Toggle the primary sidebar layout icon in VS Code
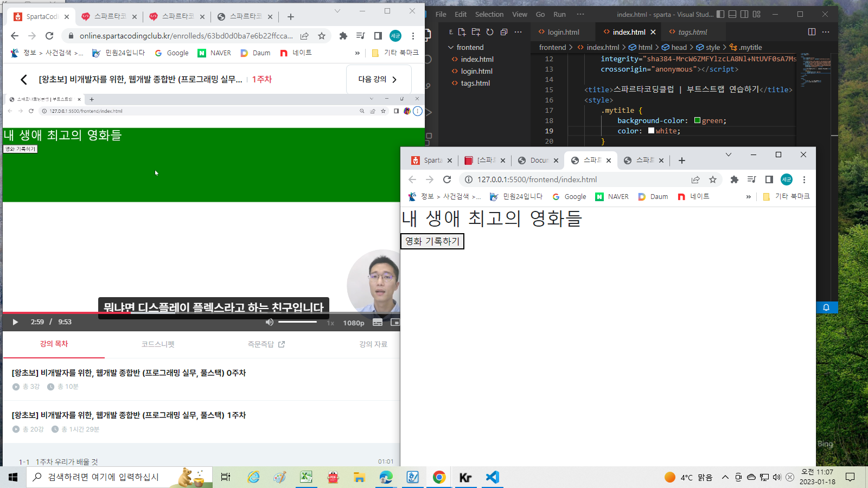The width and height of the screenshot is (868, 488). click(720, 14)
